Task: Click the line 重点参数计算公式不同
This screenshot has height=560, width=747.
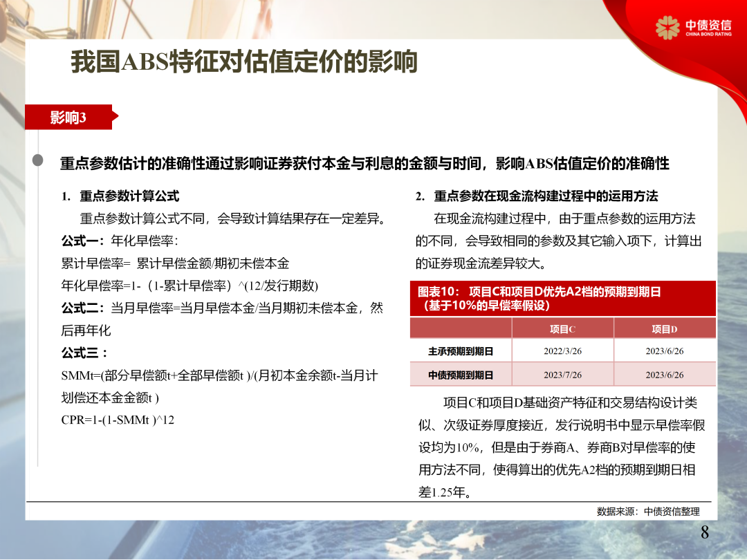Action: tap(232, 218)
